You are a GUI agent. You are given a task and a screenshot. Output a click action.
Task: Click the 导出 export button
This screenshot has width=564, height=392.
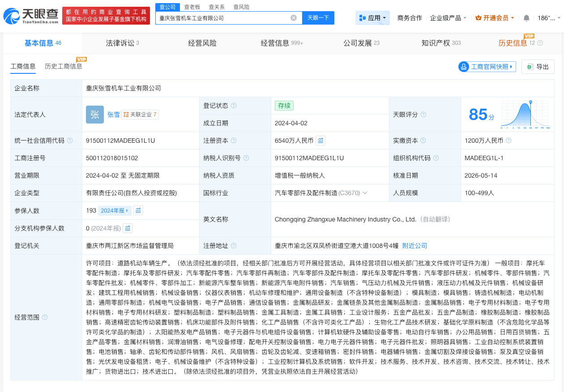(x=538, y=67)
